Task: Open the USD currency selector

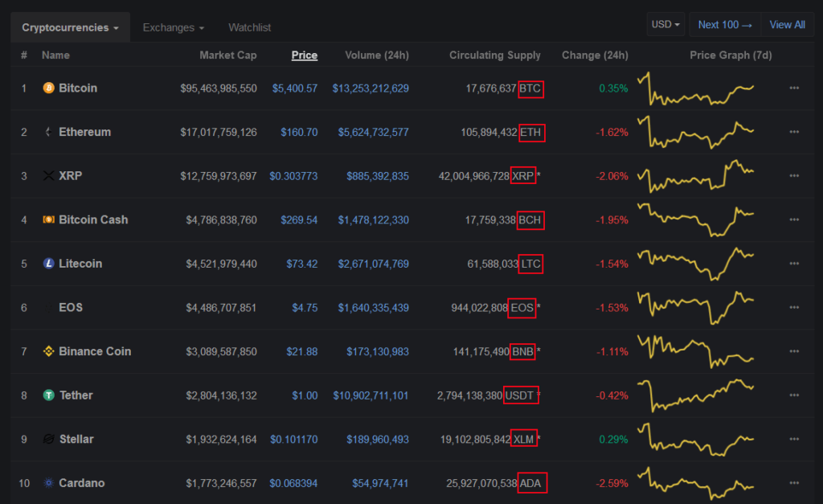Action: point(665,23)
